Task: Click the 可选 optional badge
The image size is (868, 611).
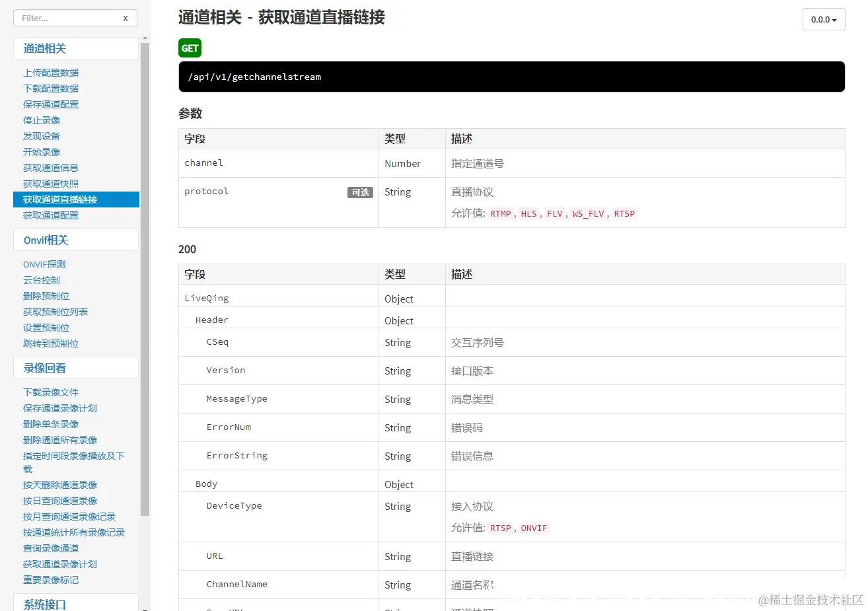Action: coord(360,192)
